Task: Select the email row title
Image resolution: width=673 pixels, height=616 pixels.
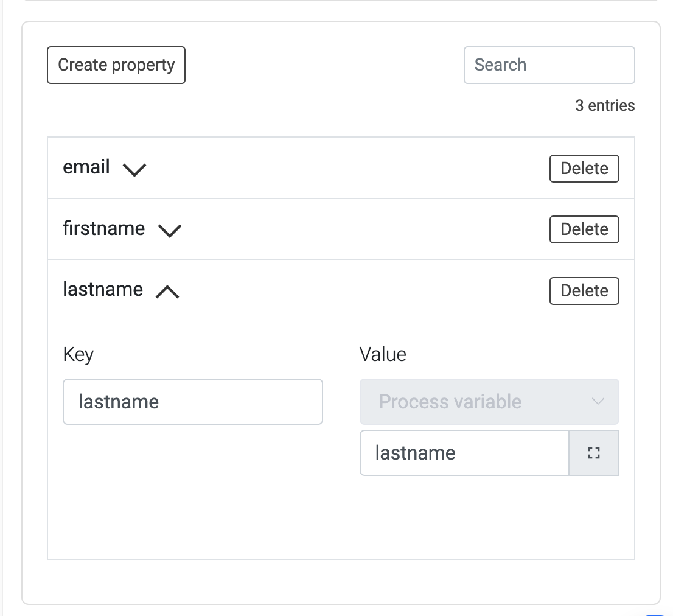Action: [x=86, y=167]
